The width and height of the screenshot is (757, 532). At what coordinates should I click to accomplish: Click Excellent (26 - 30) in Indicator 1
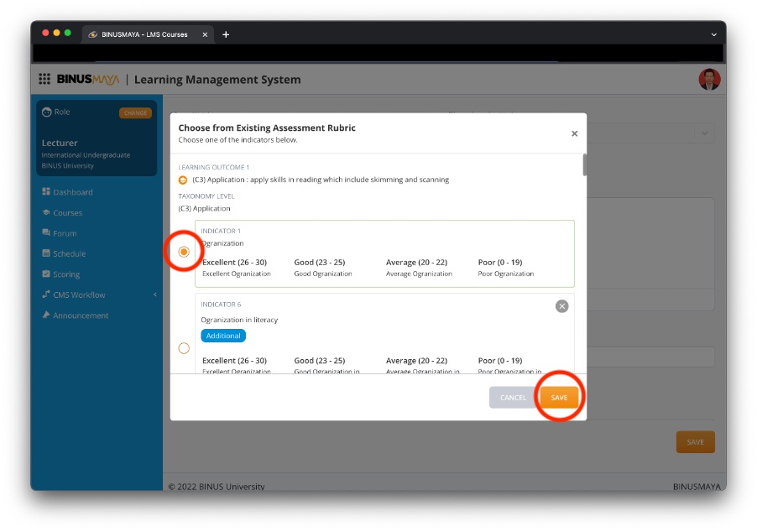point(235,262)
